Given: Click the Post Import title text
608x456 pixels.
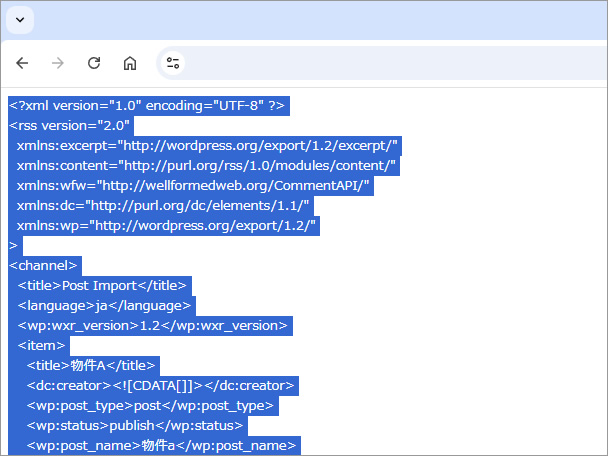Looking at the screenshot, I should 102,286.
